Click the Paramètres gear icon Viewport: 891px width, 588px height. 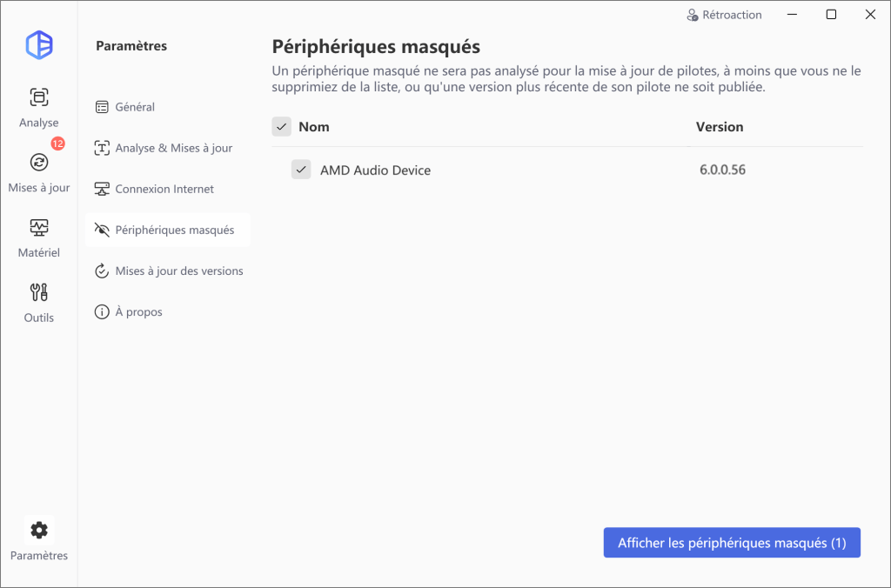(39, 530)
